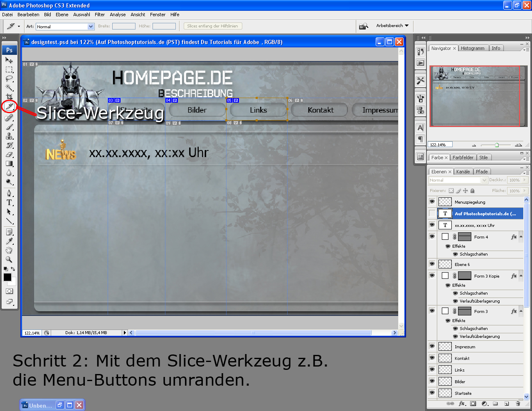This screenshot has height=411, width=532.
Task: Open the Character panel icon in dock
Action: (x=421, y=128)
